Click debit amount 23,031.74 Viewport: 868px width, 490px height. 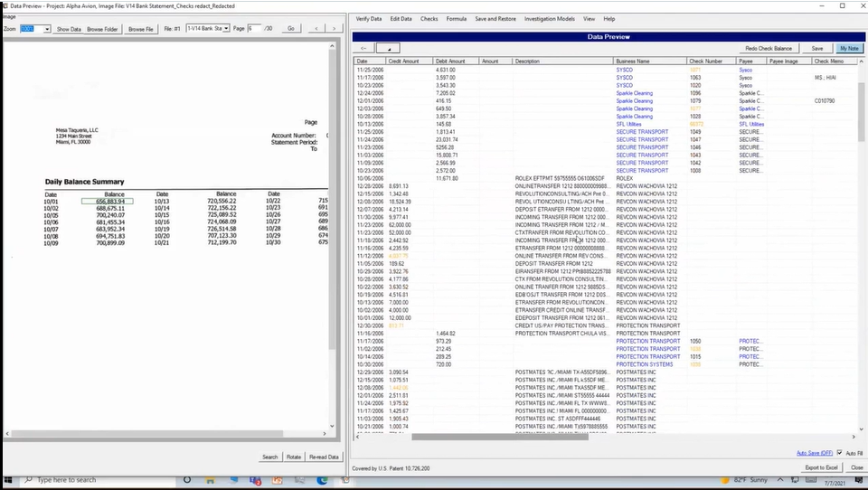click(447, 139)
